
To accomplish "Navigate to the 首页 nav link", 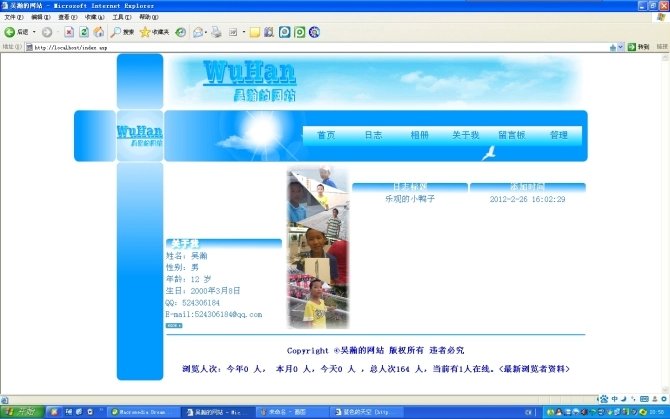I will 326,135.
